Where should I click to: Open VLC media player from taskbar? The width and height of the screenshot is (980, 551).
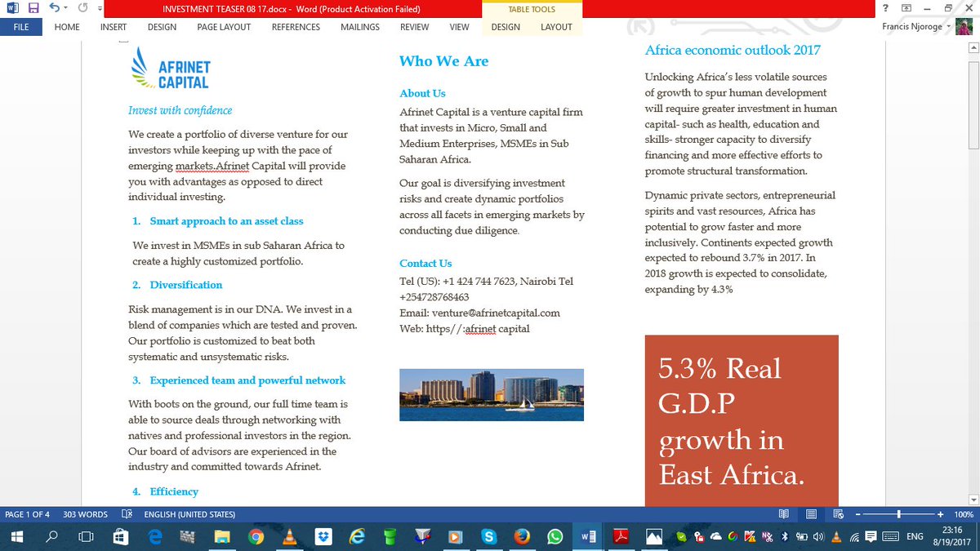tap(289, 536)
